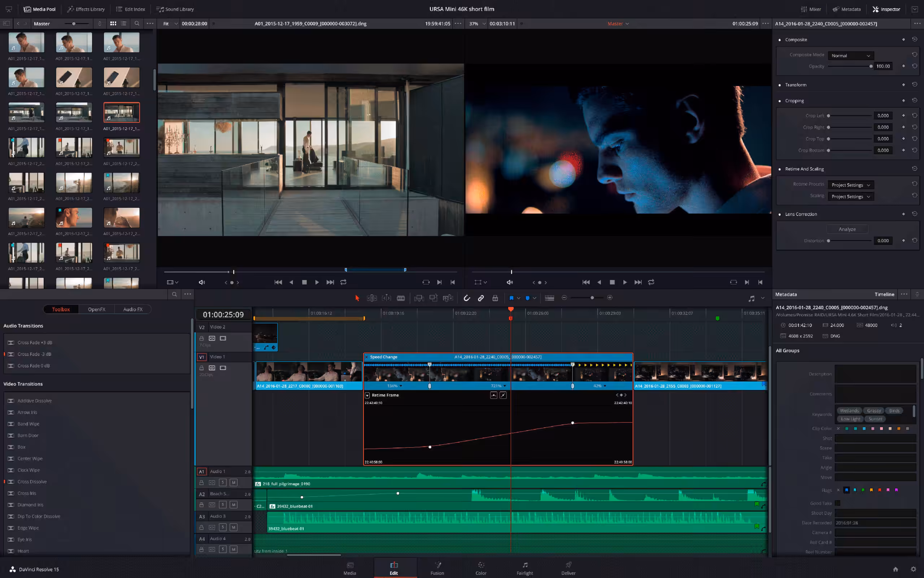Open the source viewer Fit zoom dropdown
The height and width of the screenshot is (578, 924).
170,24
